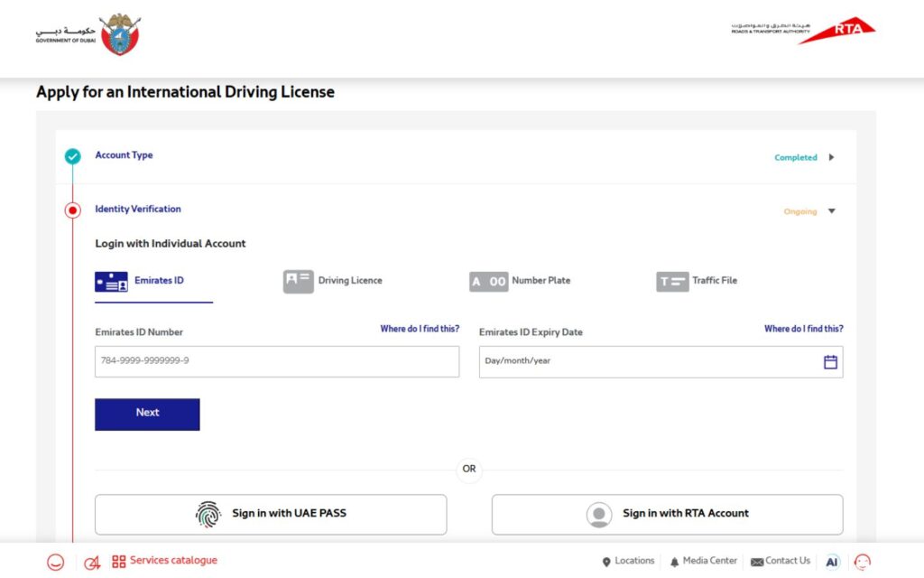Select the Emirates ID verification icon
The image size is (924, 578).
pyautogui.click(x=111, y=281)
